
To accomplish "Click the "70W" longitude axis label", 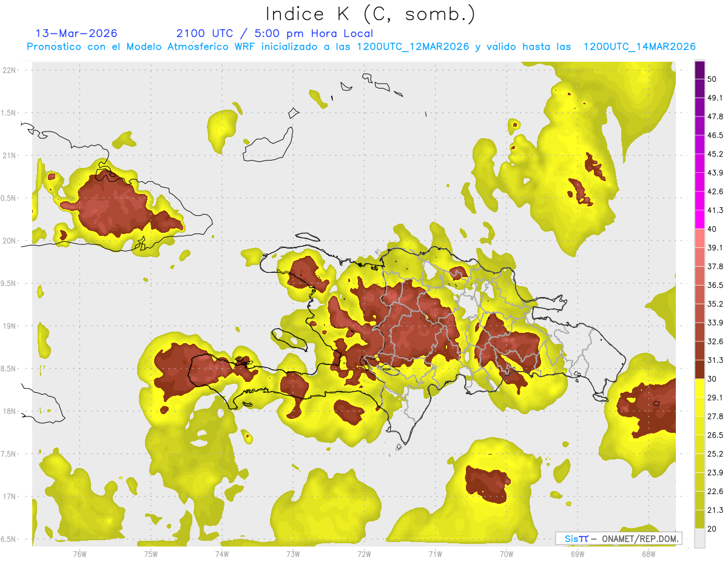I will click(x=507, y=554).
